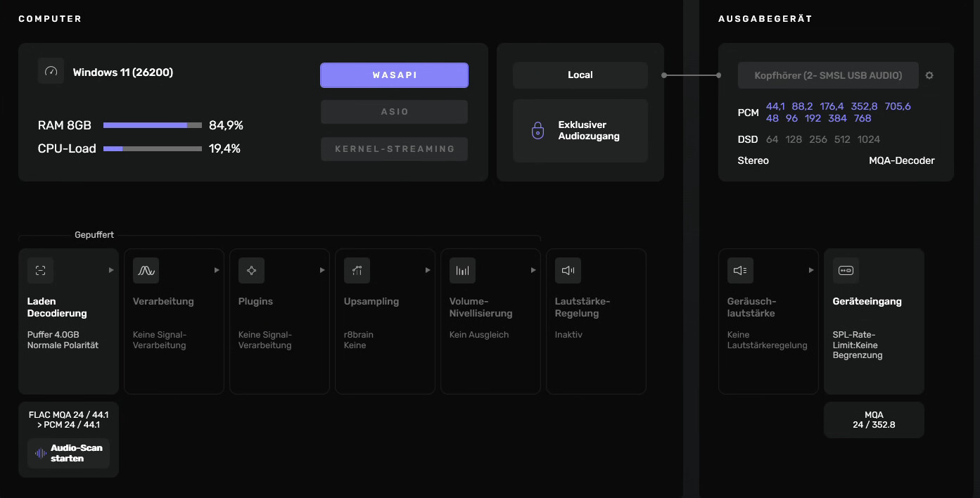Click the Keine Lautstärkeregelung text
The image size is (980, 498).
767,340
